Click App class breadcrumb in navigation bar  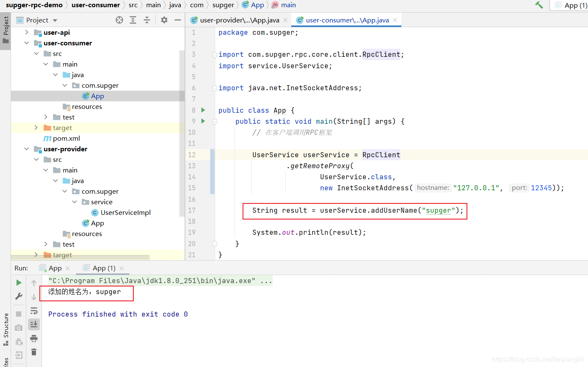pyautogui.click(x=253, y=5)
